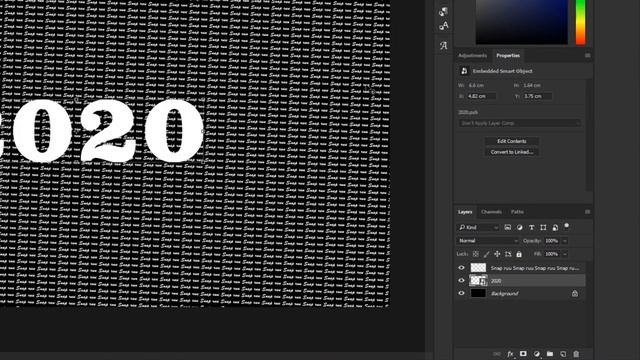Open Properties panel flyout menu

pyautogui.click(x=587, y=56)
